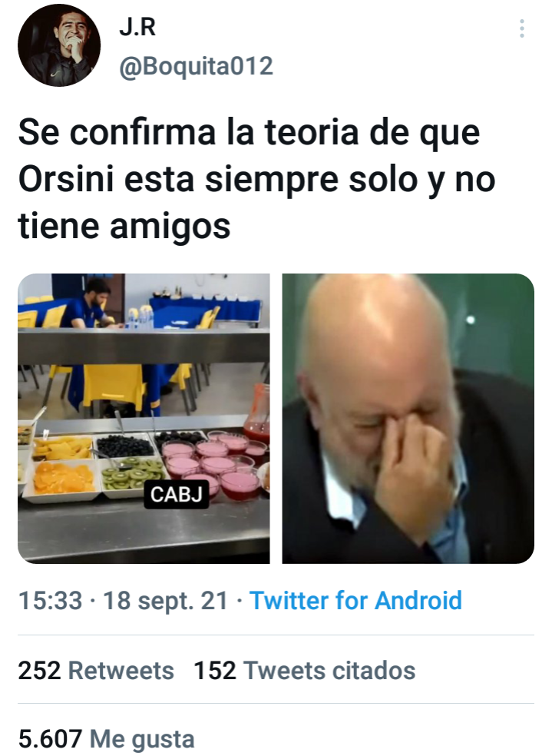Click the words tiene amigos in the tweet
The image size is (552, 756).
(124, 226)
